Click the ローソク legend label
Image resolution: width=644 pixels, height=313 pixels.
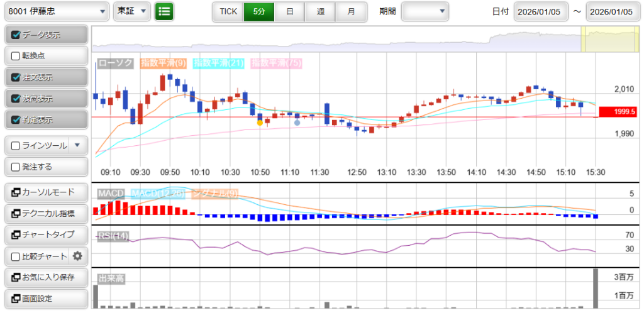(116, 63)
